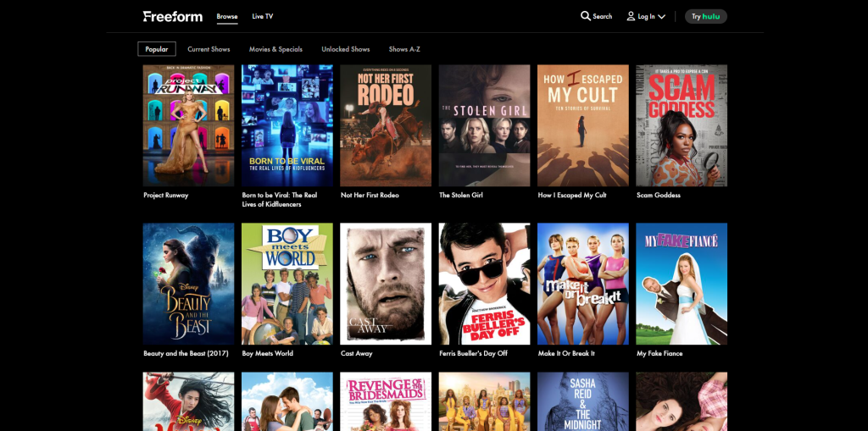Screen dimensions: 868x431
Task: Expand the Log In dropdown arrow
Action: (x=661, y=17)
